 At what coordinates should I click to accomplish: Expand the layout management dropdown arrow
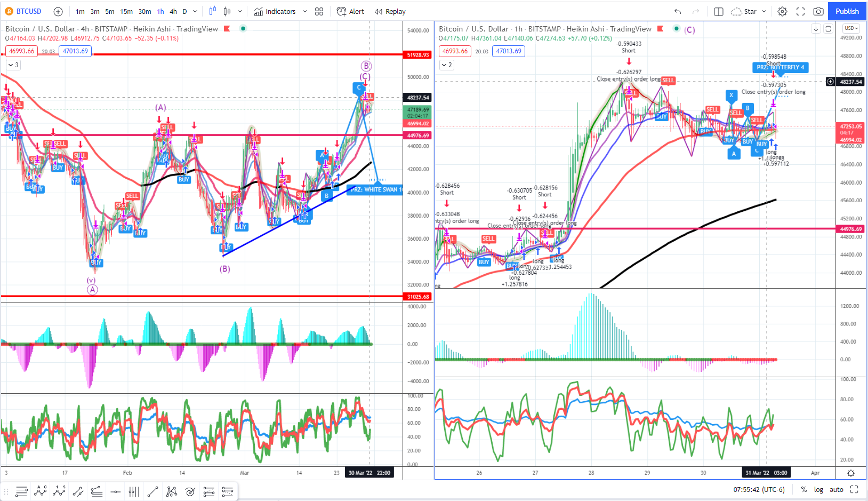click(x=764, y=11)
